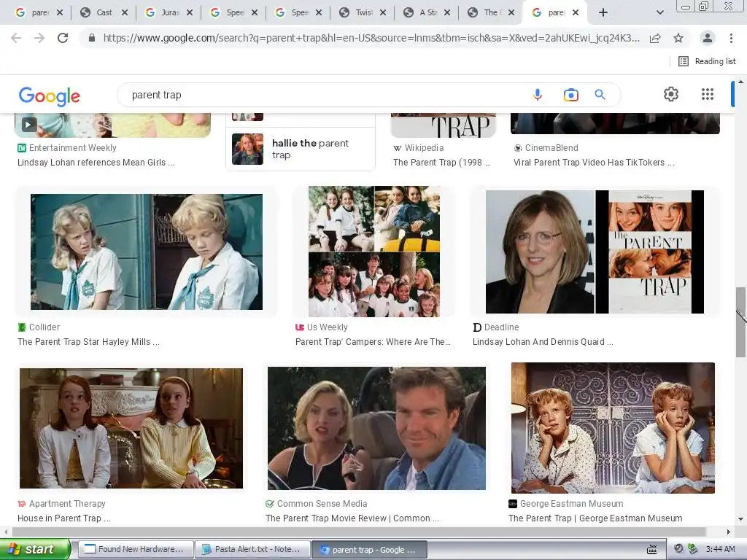Reload the current page
This screenshot has height=560, width=747.
pyautogui.click(x=63, y=38)
